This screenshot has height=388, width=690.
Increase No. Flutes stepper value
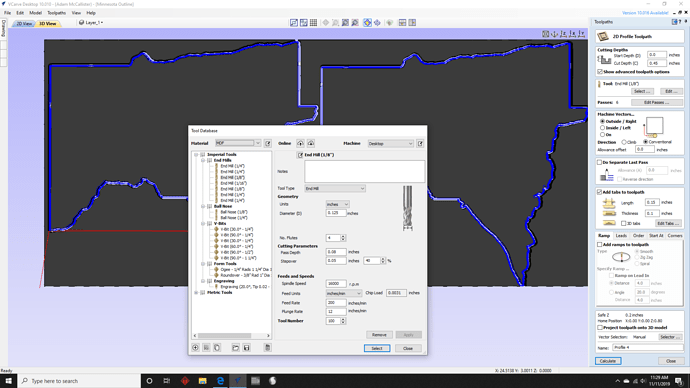(x=343, y=236)
